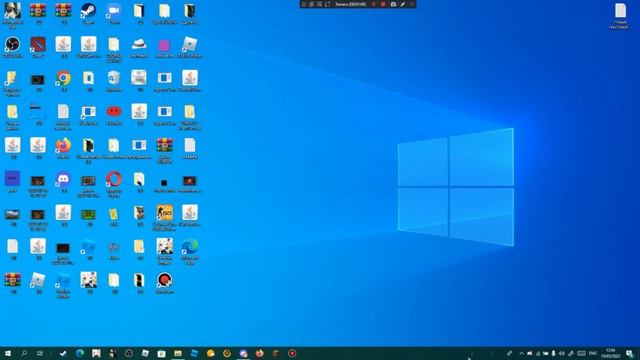Switch to Firefox on the taskbar
Screen dimensions: 640x360
pyautogui.click(x=260, y=353)
